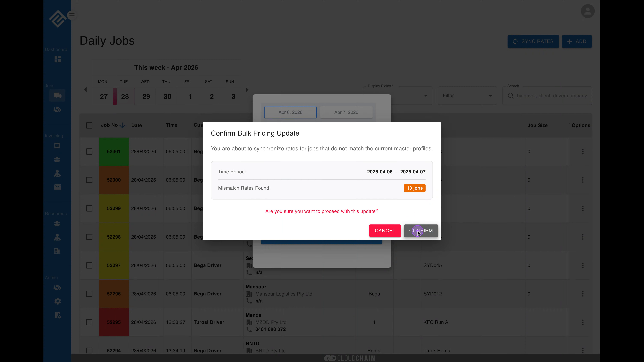Check the box for job 52297
The image size is (644, 362).
[x=89, y=265]
